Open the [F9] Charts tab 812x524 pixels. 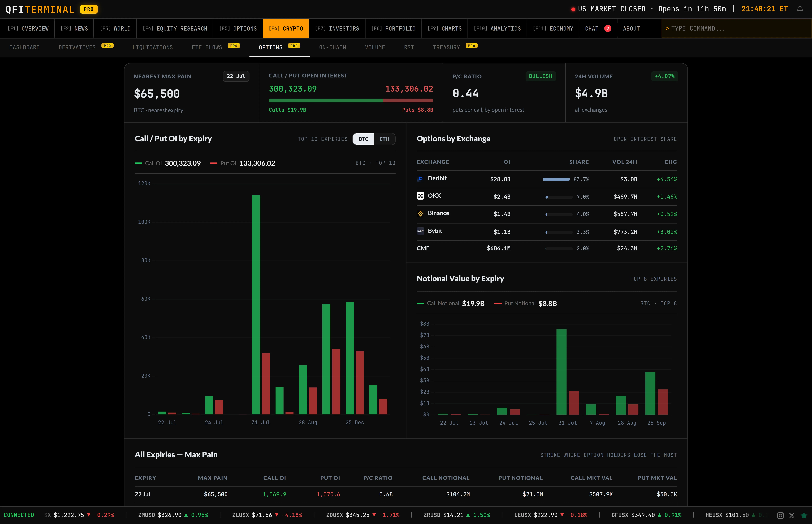(445, 29)
